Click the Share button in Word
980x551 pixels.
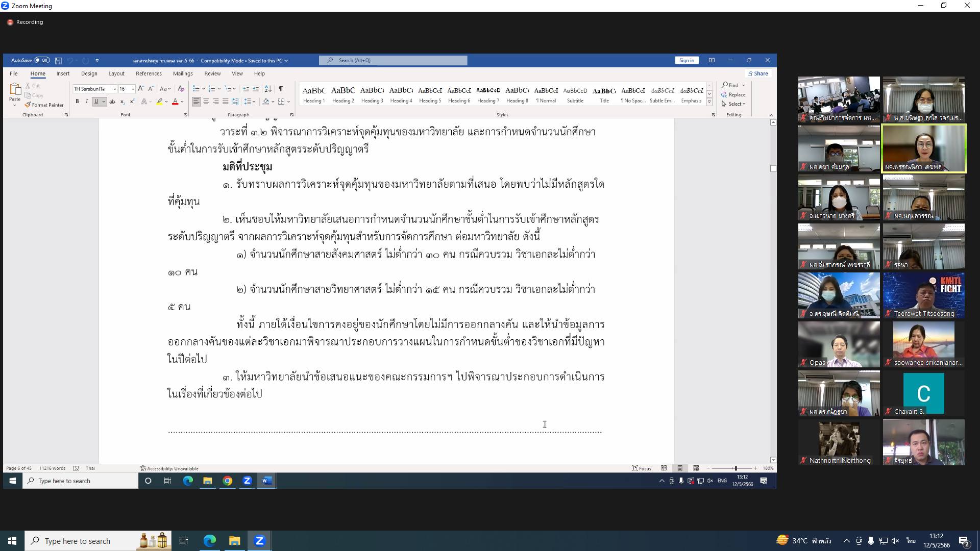[x=757, y=73]
